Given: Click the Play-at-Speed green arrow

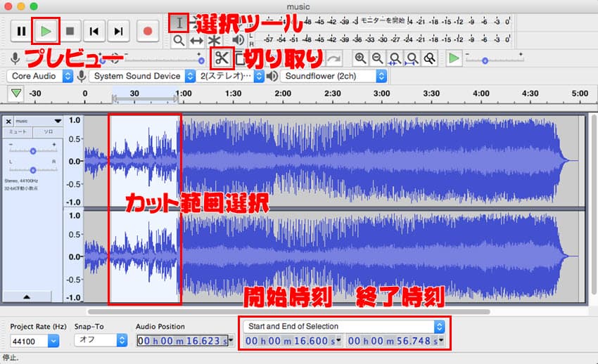Looking at the screenshot, I should 454,58.
